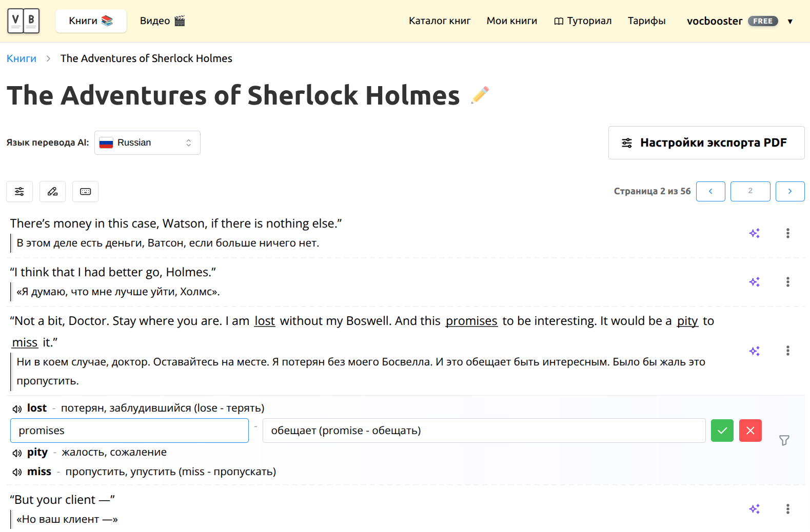
Task: Click the keyboard shortcuts icon
Action: [x=85, y=192]
